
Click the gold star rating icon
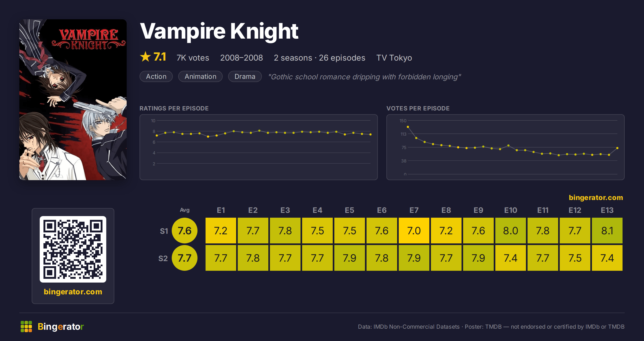pos(145,57)
